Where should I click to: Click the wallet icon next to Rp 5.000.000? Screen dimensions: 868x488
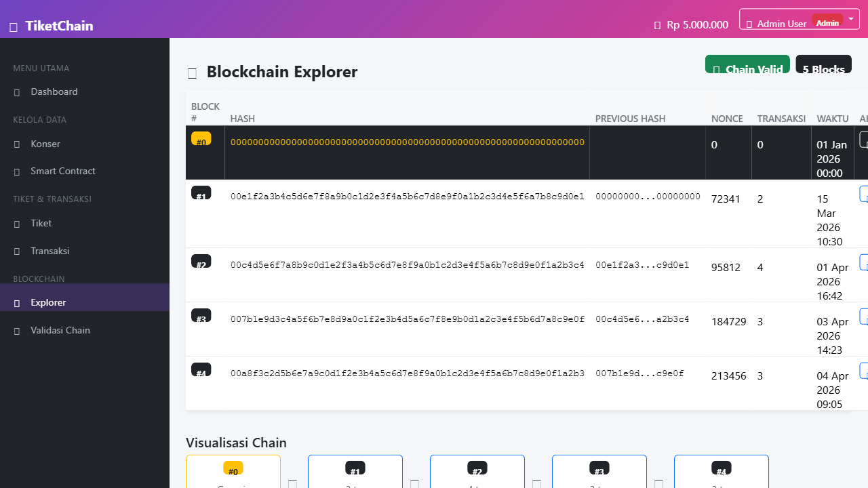[x=657, y=25]
